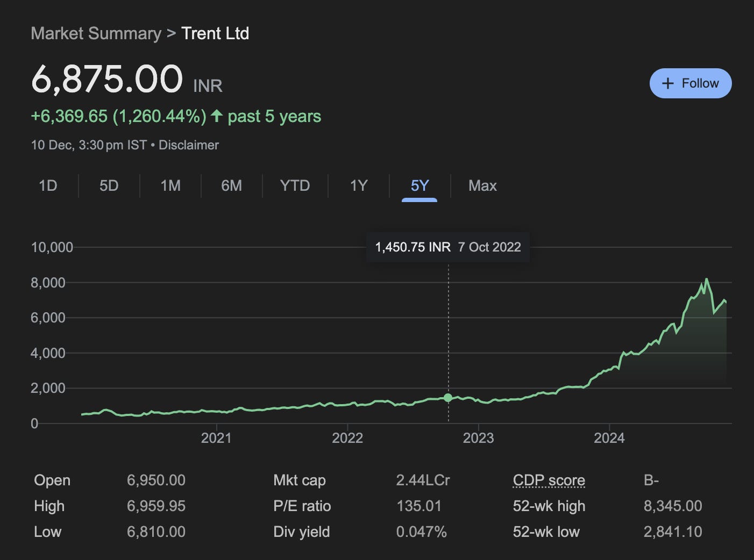Select the 1M time range tab

(170, 186)
